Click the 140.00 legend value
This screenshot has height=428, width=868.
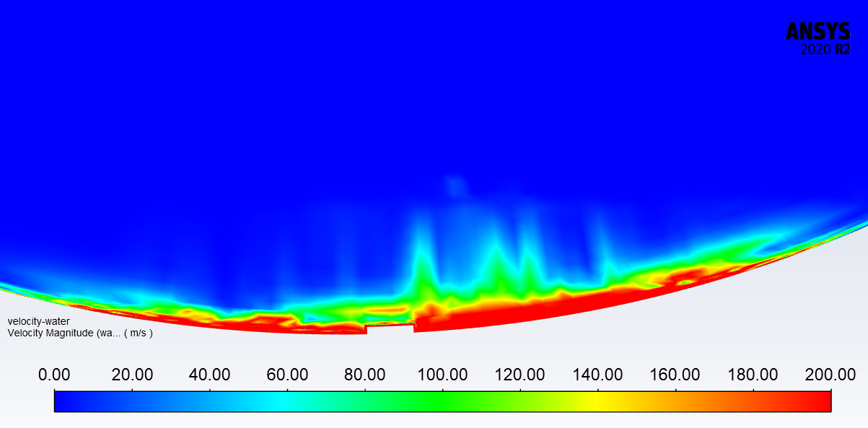598,375
